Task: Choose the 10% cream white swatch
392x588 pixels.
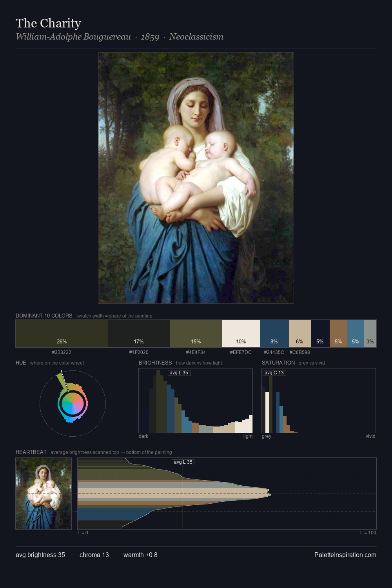Action: click(241, 334)
